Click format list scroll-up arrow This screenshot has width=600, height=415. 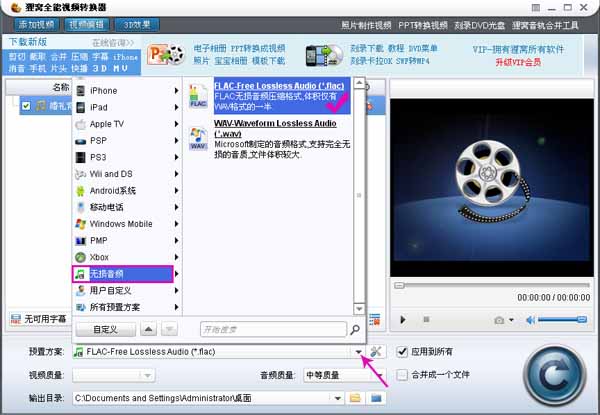point(359,83)
